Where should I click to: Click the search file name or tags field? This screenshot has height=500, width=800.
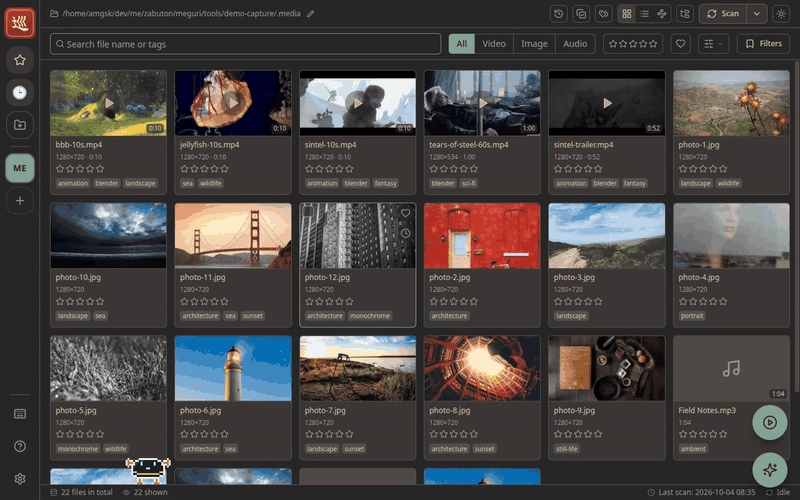(245, 44)
